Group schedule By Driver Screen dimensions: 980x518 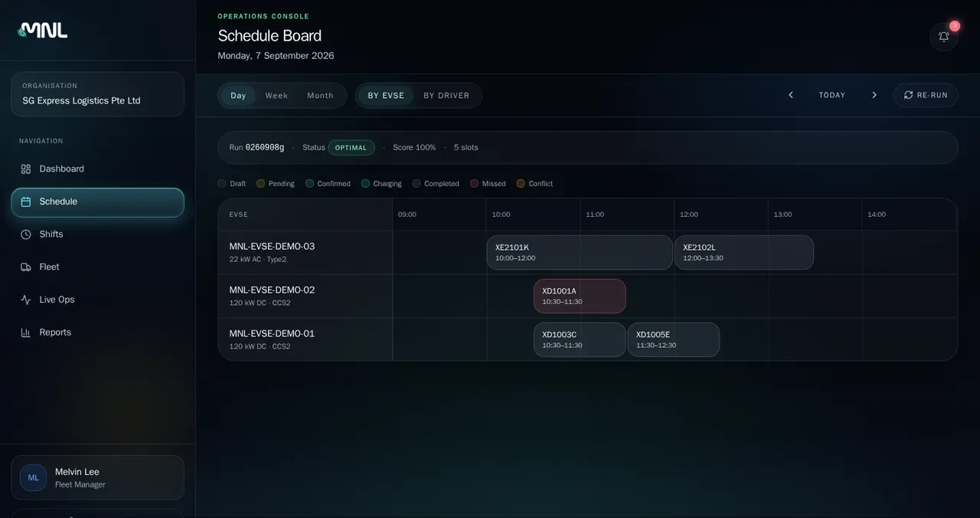click(x=446, y=96)
